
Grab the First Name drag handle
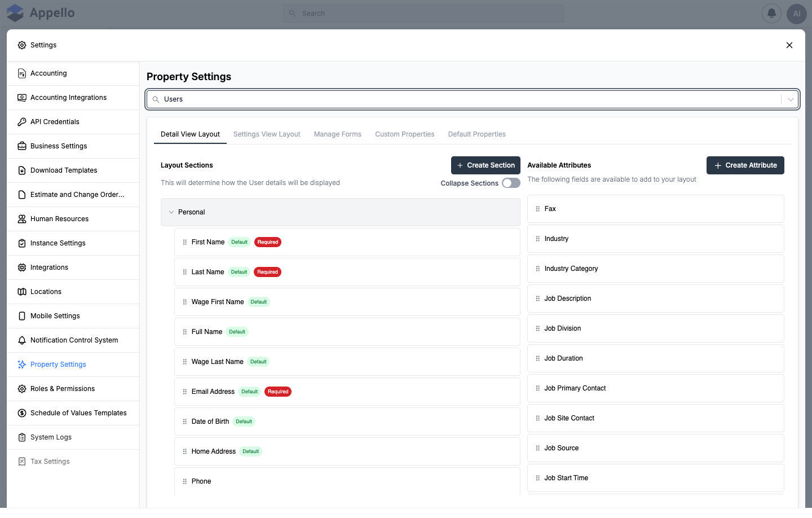(x=184, y=242)
